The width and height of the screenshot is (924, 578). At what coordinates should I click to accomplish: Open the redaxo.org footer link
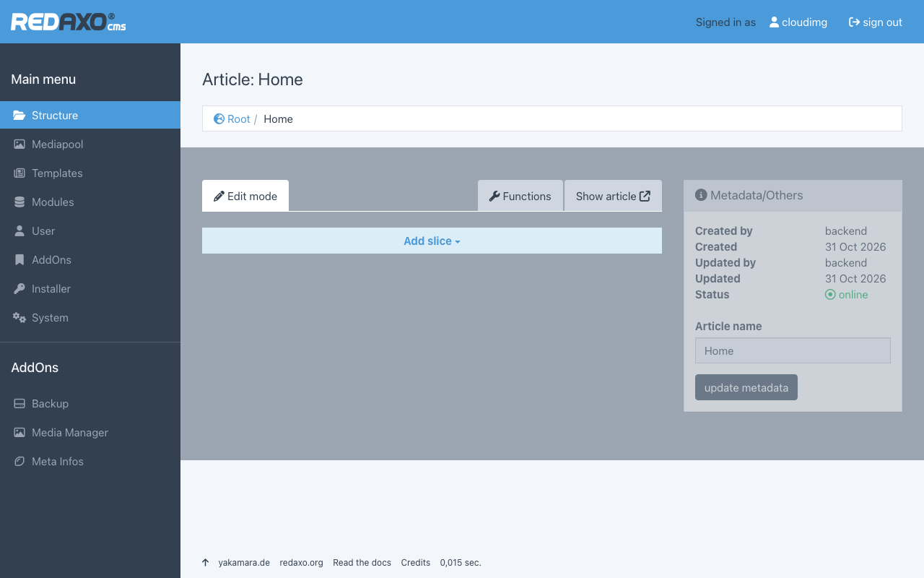point(302,563)
